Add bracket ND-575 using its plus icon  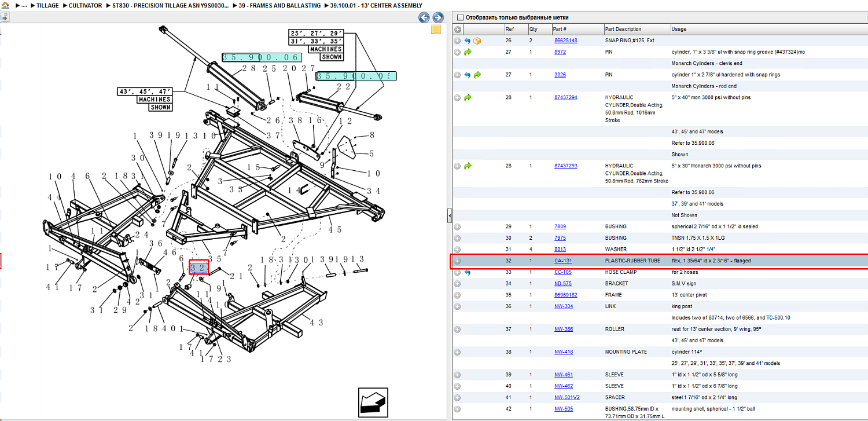pyautogui.click(x=457, y=284)
